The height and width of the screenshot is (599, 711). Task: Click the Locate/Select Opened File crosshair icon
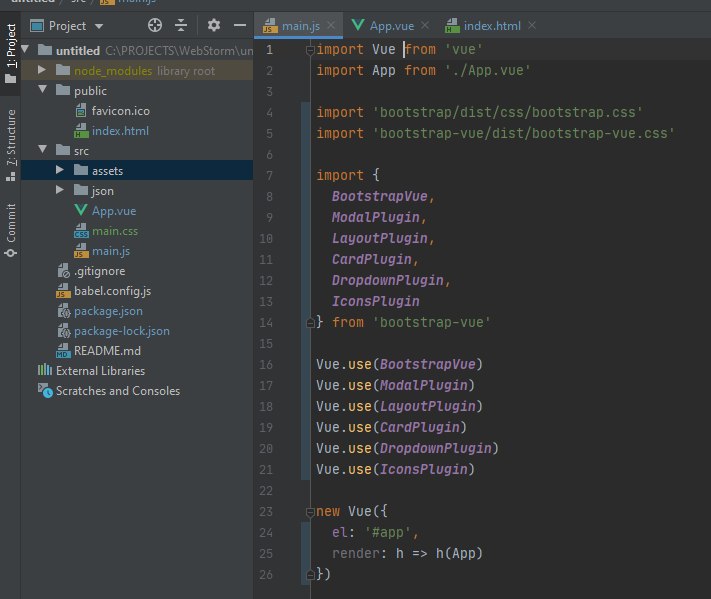155,25
